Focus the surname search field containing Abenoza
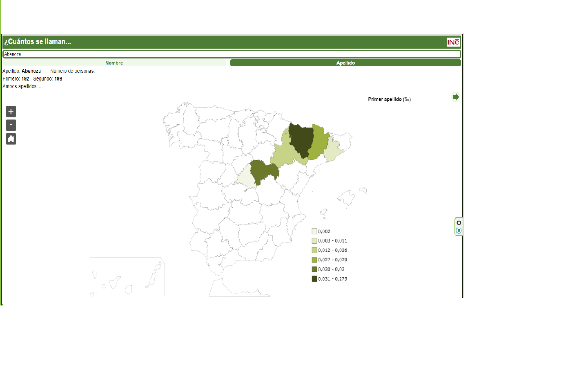The height and width of the screenshot is (368, 588). point(232,54)
